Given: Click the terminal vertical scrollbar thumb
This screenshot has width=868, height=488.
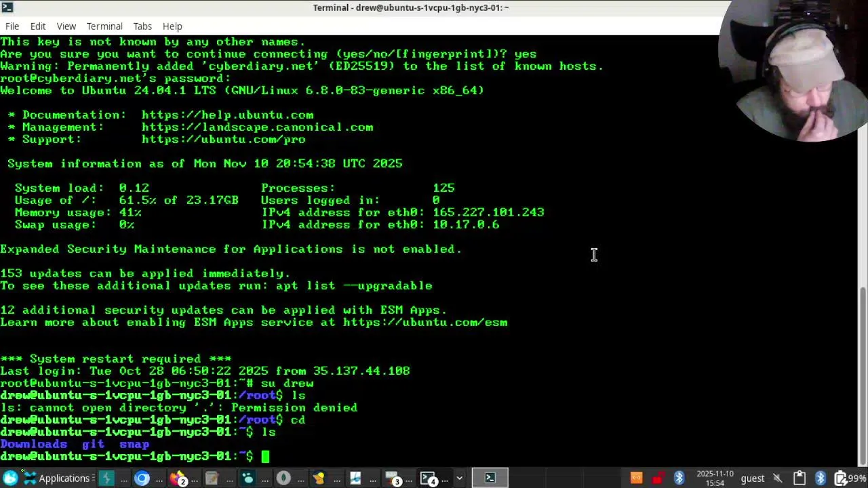Looking at the screenshot, I should (x=863, y=376).
